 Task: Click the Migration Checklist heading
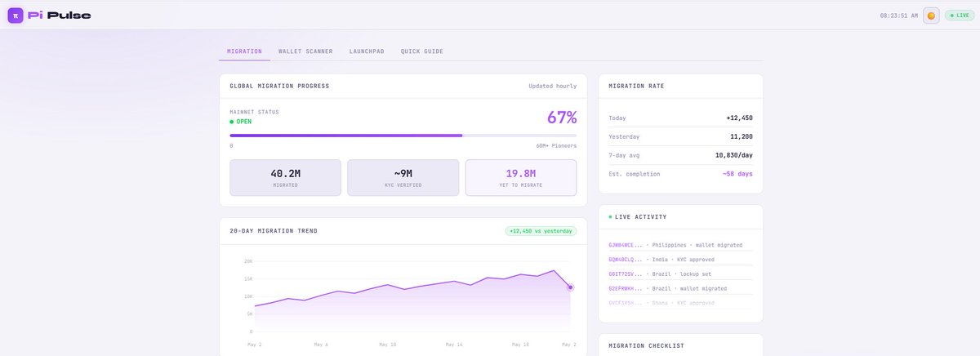(646, 346)
